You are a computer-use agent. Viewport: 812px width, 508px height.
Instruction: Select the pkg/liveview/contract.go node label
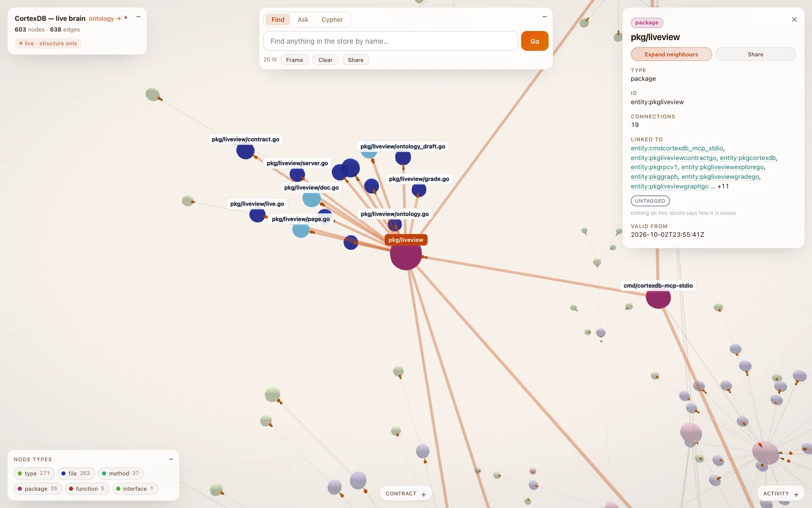[246, 139]
